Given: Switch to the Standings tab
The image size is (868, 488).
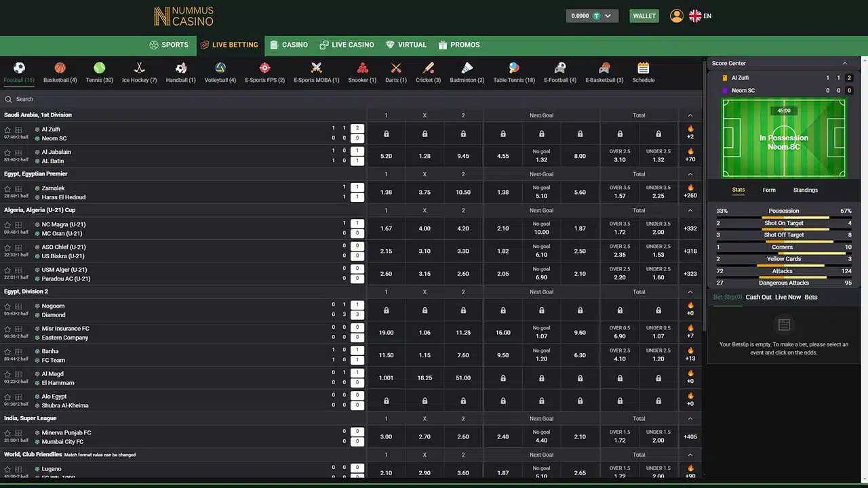Looking at the screenshot, I should click(x=806, y=190).
